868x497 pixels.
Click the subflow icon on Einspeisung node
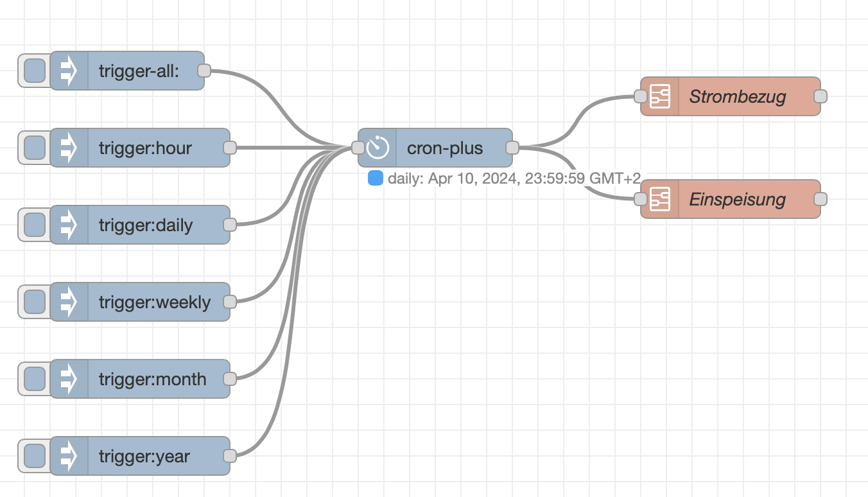point(659,199)
